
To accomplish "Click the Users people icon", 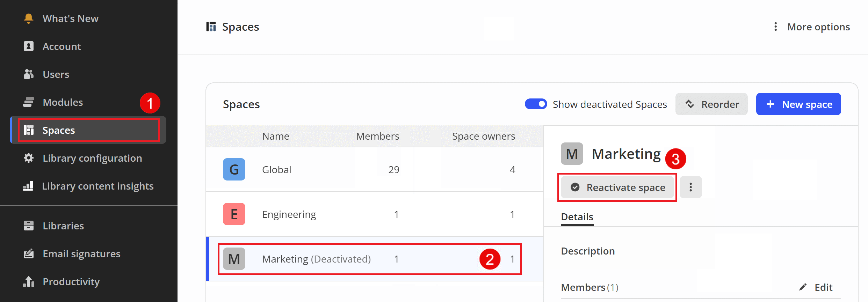I will point(29,74).
